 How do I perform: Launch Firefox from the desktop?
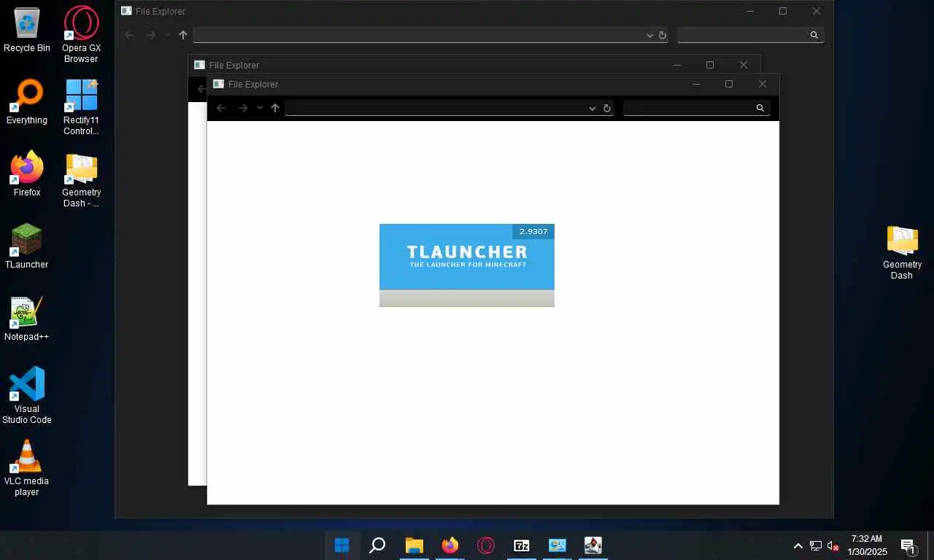tap(27, 174)
